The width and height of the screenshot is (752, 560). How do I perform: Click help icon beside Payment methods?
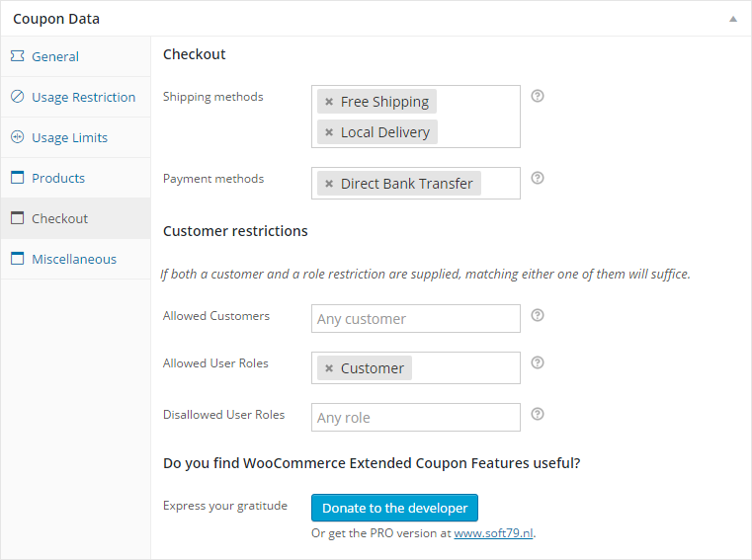click(538, 178)
